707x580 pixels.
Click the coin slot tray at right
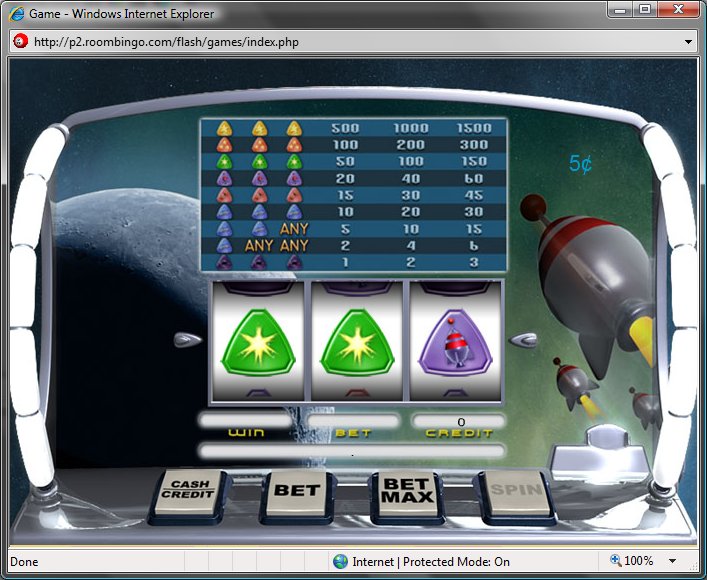coord(600,453)
